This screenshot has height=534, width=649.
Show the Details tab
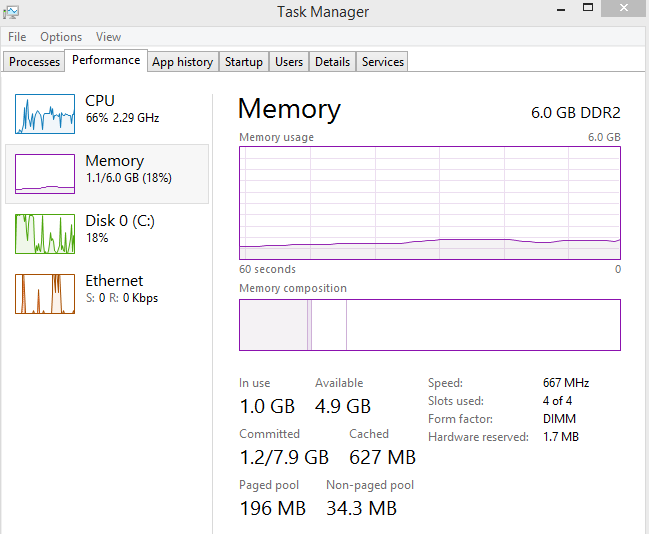pyautogui.click(x=332, y=62)
